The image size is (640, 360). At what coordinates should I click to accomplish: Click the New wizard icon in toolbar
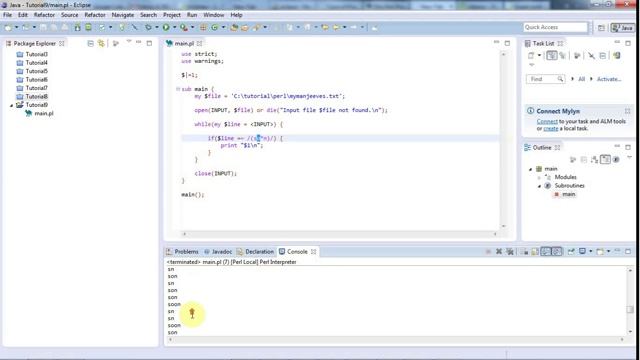[8, 27]
